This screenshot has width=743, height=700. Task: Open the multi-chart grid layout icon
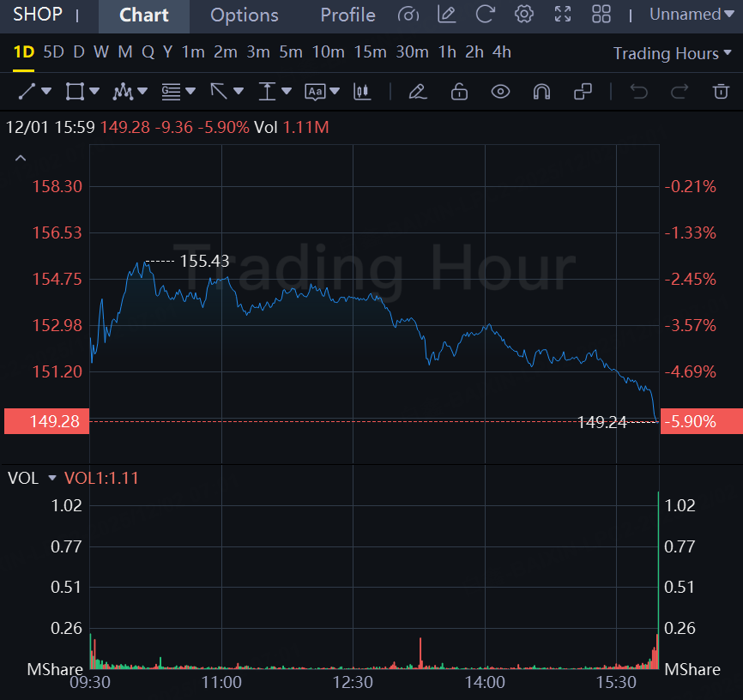point(601,15)
